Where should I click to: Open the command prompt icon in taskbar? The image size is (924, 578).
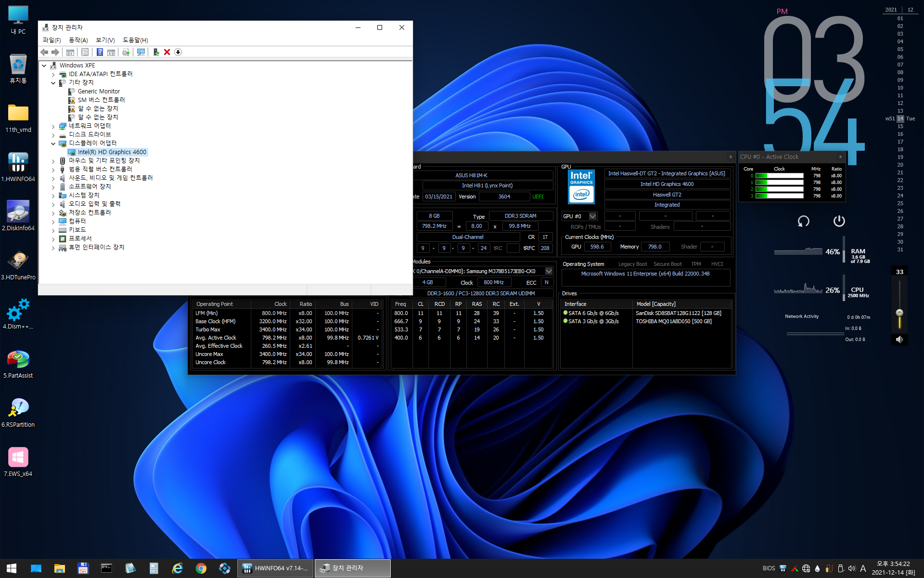tap(106, 568)
